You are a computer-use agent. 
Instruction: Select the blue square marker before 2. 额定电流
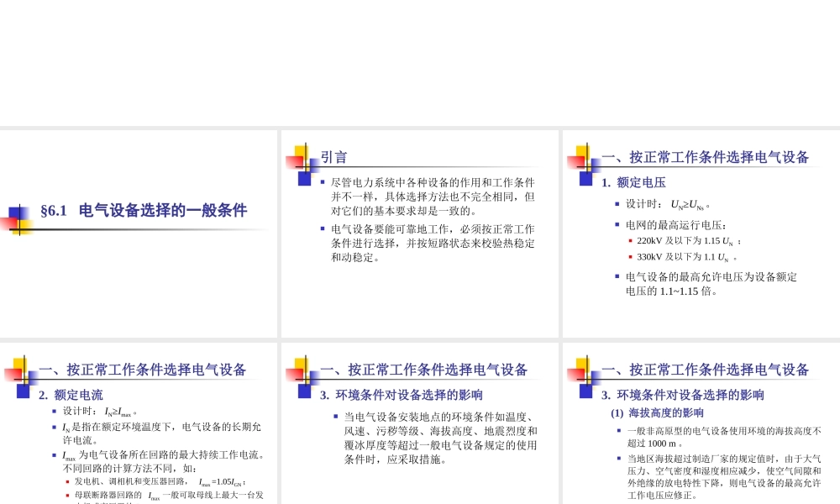pos(24,391)
